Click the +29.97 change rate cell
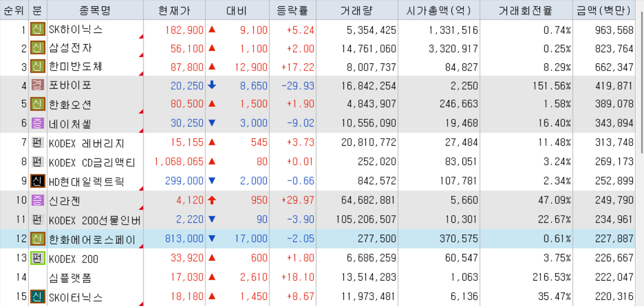Screen dimensions: 644x306 [298, 200]
